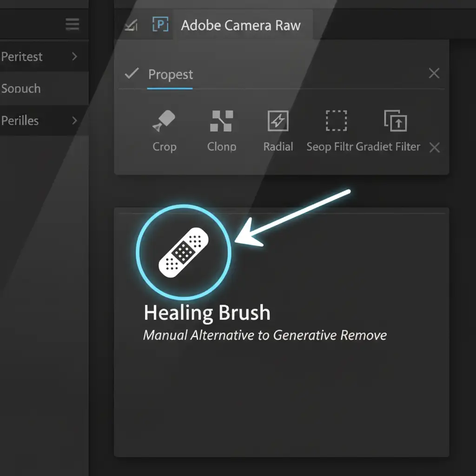Dismiss the tool row using the X beside Gradiet Filter
The height and width of the screenshot is (476, 476).
[x=434, y=148]
